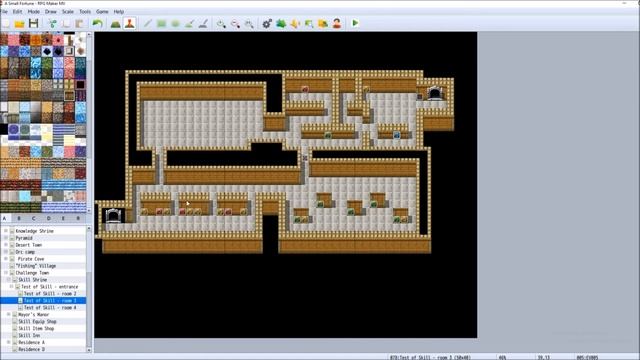Viewport: 640px width, 360px height.
Task: Click the Paste clipboard icon
Action: (79, 23)
